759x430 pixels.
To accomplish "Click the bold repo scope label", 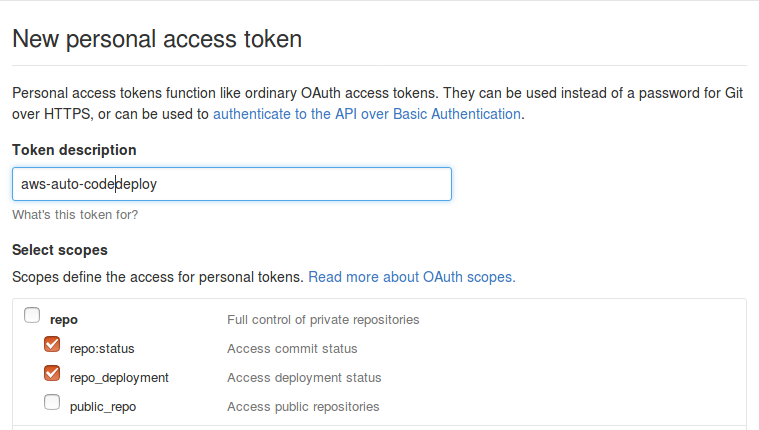I will 64,320.
